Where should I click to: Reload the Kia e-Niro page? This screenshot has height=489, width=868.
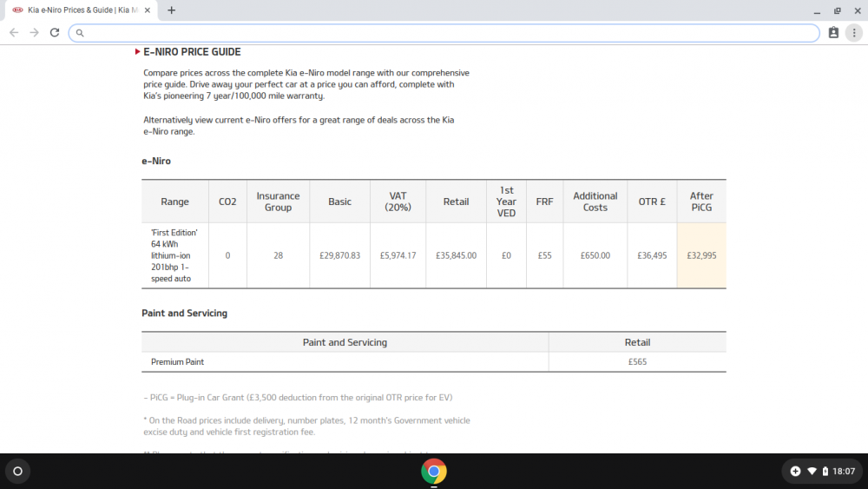(54, 33)
